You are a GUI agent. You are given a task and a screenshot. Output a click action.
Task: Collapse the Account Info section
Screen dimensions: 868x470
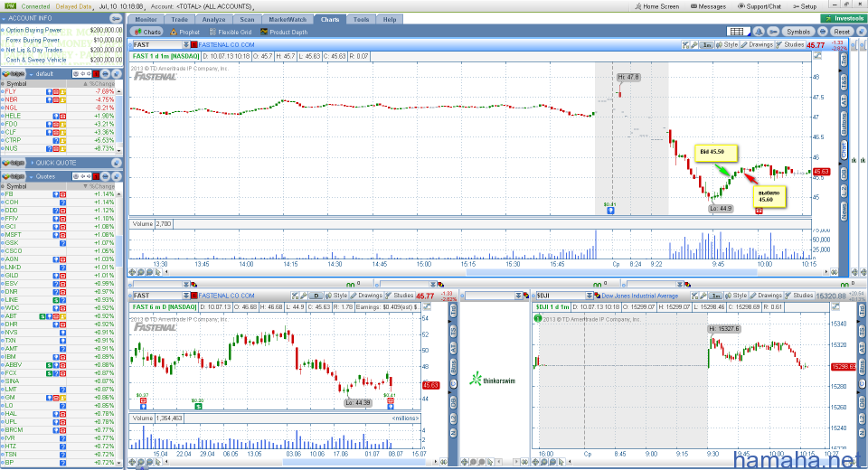pos(4,18)
